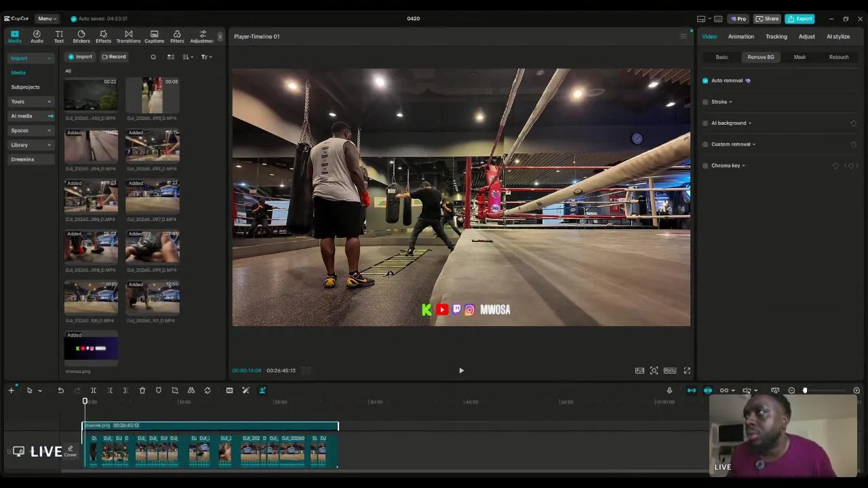
Task: Enable the Custom removal checkbox
Action: (705, 144)
